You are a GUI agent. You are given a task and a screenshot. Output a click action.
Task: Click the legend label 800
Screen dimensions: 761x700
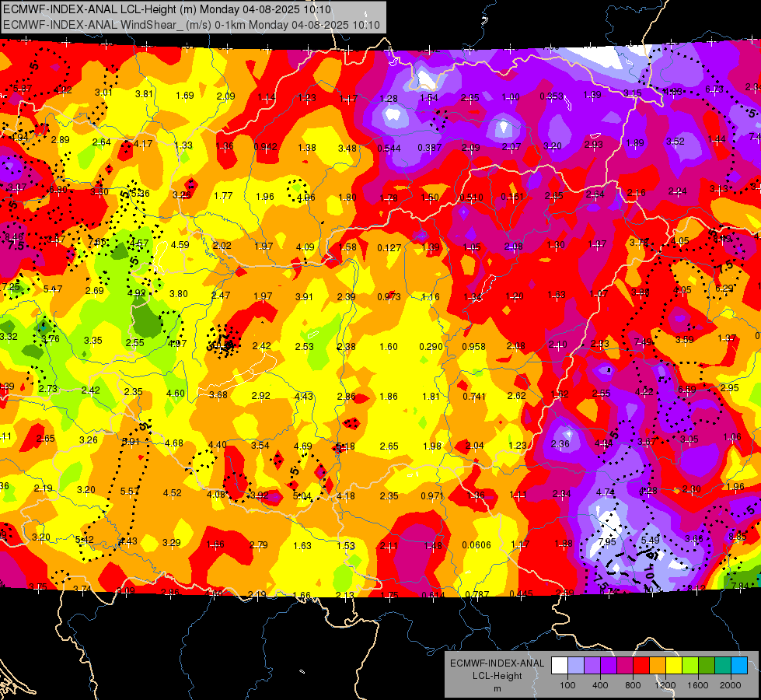point(633,685)
